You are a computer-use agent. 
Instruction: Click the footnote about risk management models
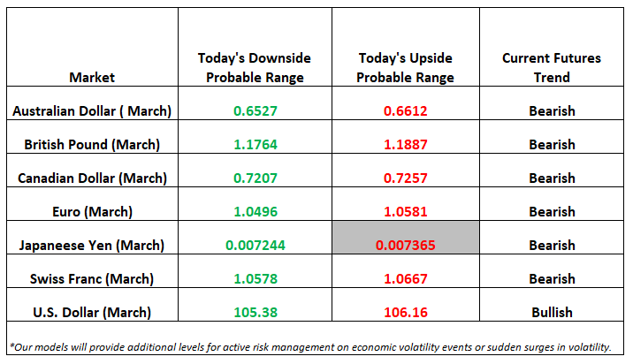point(310,347)
